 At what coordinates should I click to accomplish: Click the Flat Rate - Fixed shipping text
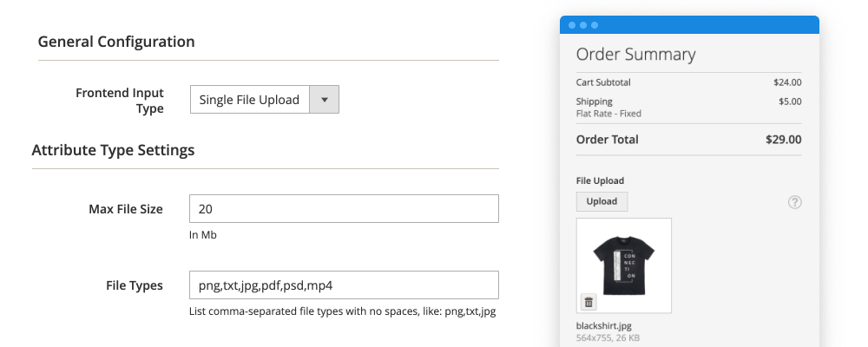coord(608,114)
